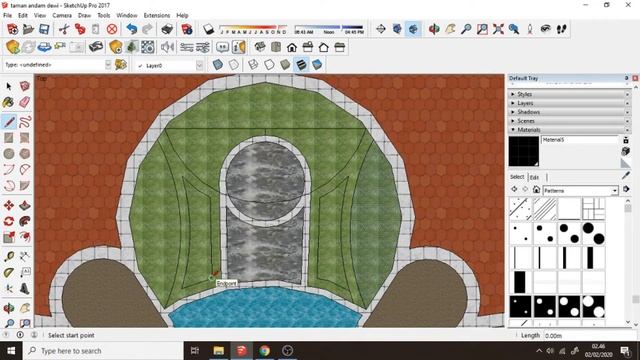This screenshot has height=360, width=640.
Task: Click the Create Material icon
Action: (626, 151)
